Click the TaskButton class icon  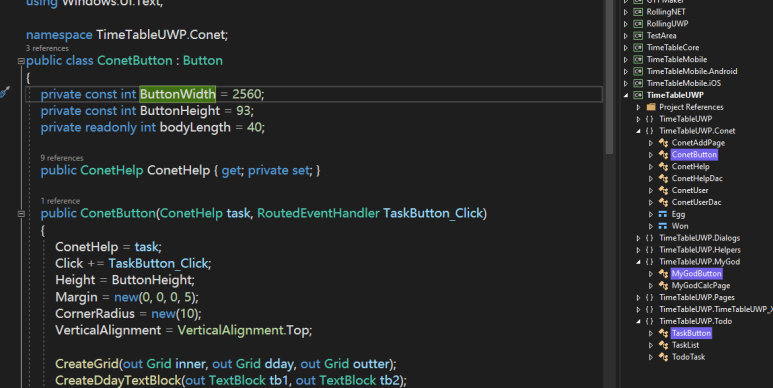pos(663,333)
